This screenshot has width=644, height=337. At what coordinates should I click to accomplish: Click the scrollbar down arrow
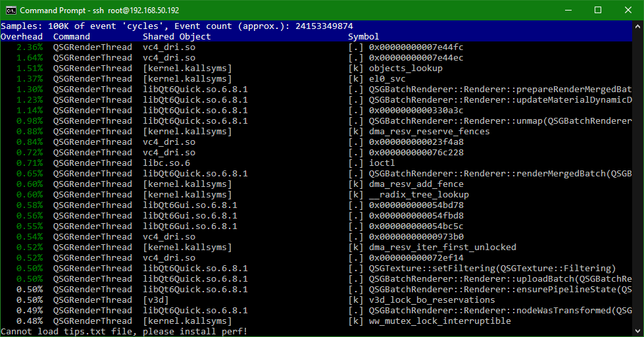point(637,330)
